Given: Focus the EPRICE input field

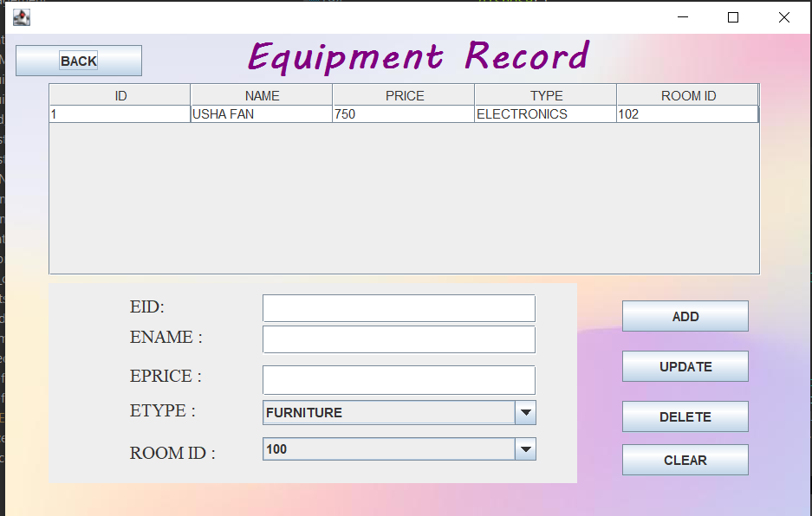Looking at the screenshot, I should [x=399, y=380].
